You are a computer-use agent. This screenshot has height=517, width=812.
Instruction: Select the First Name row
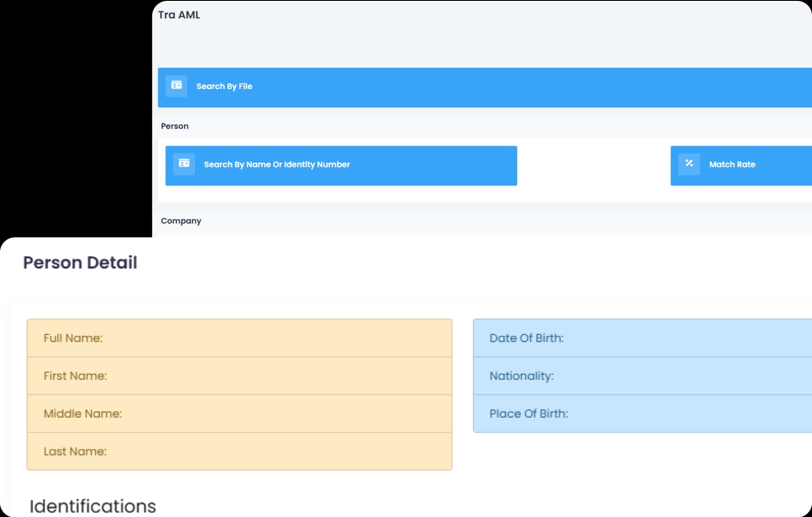pyautogui.click(x=239, y=376)
